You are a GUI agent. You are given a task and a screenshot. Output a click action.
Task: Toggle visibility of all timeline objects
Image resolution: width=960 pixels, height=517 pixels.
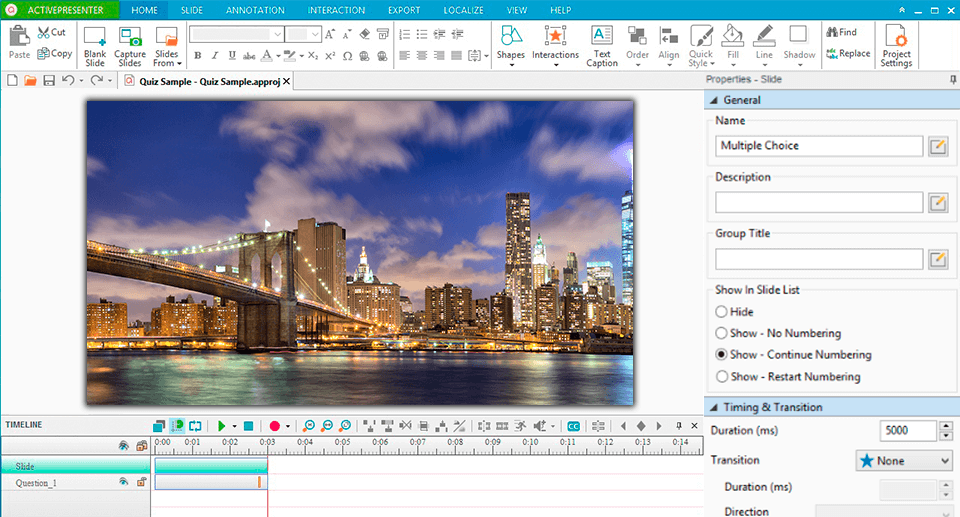click(124, 445)
